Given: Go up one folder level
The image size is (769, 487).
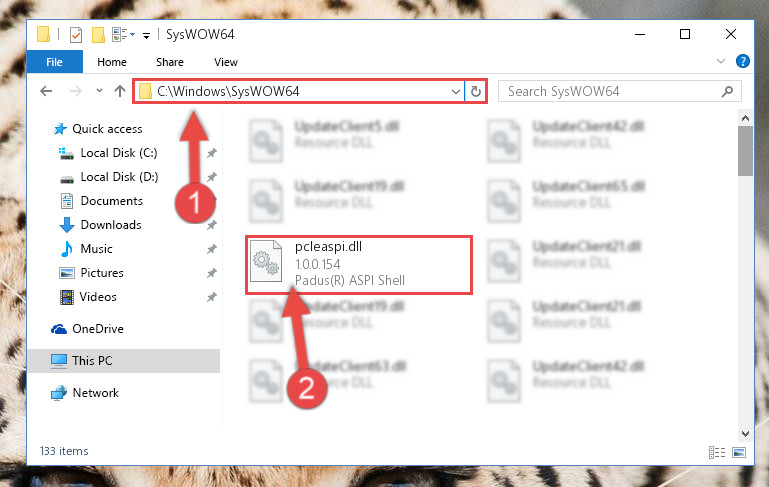Looking at the screenshot, I should pos(120,91).
